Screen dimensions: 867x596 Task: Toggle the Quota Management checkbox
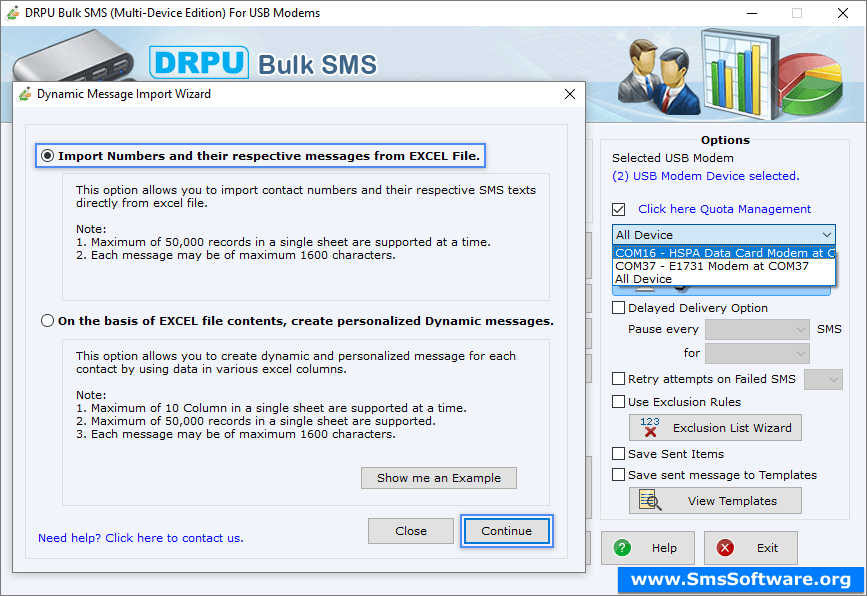tap(619, 210)
